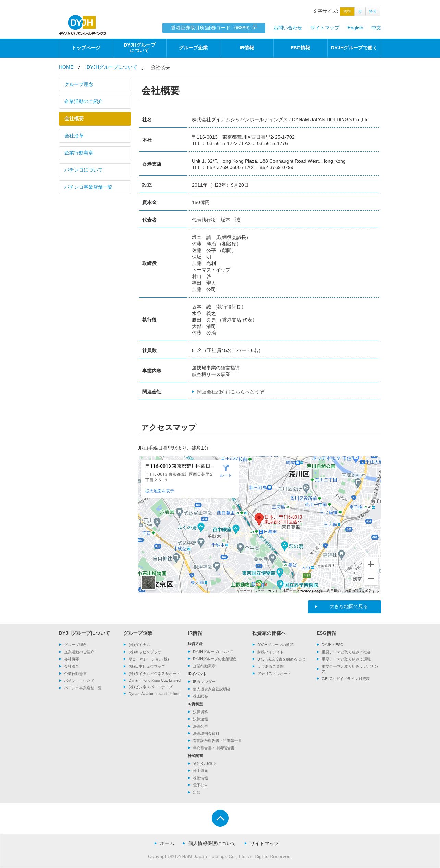Open the 関連会社紹介はこちらへどうぞ link
The height and width of the screenshot is (868, 440).
[230, 392]
